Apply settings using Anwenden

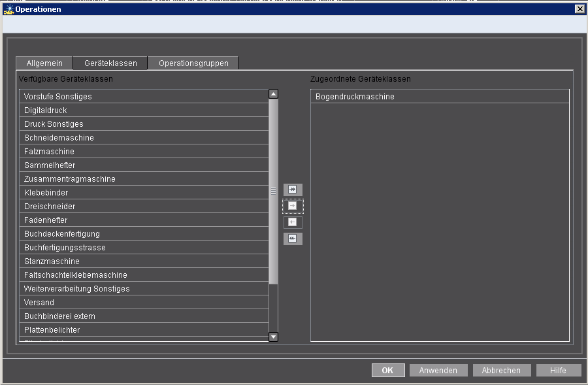tap(438, 370)
